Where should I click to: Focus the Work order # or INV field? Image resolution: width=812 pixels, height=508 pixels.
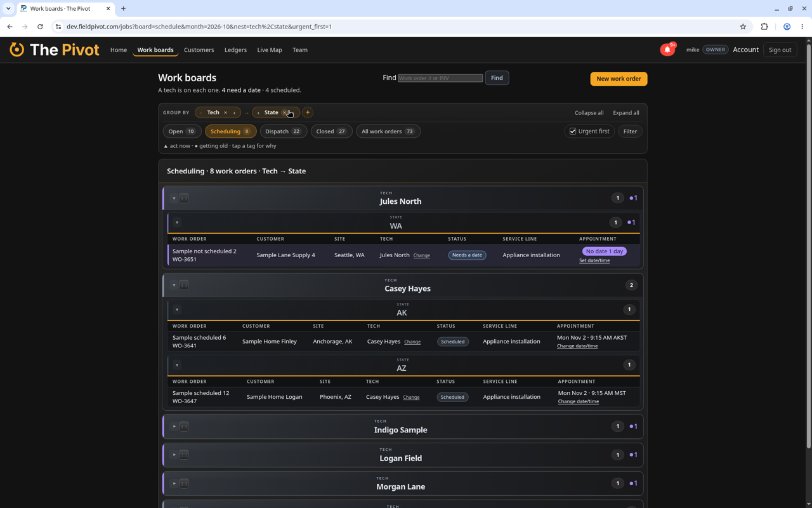[x=440, y=78]
